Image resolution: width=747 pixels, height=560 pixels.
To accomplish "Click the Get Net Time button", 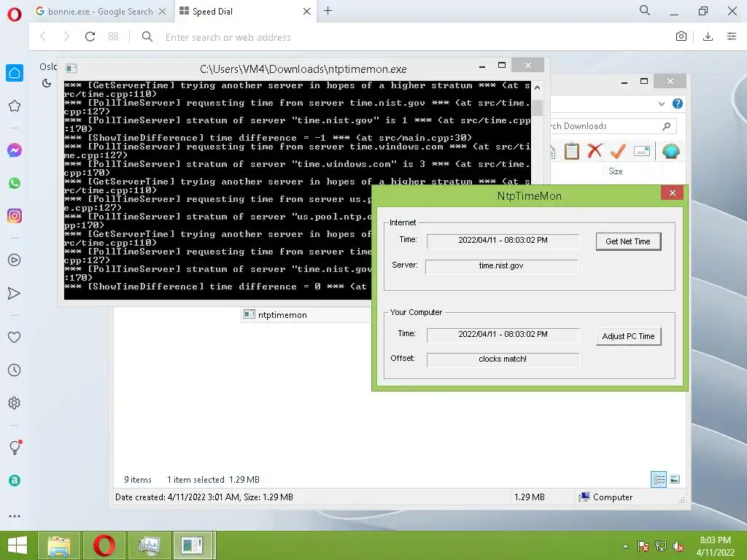I will tap(628, 241).
